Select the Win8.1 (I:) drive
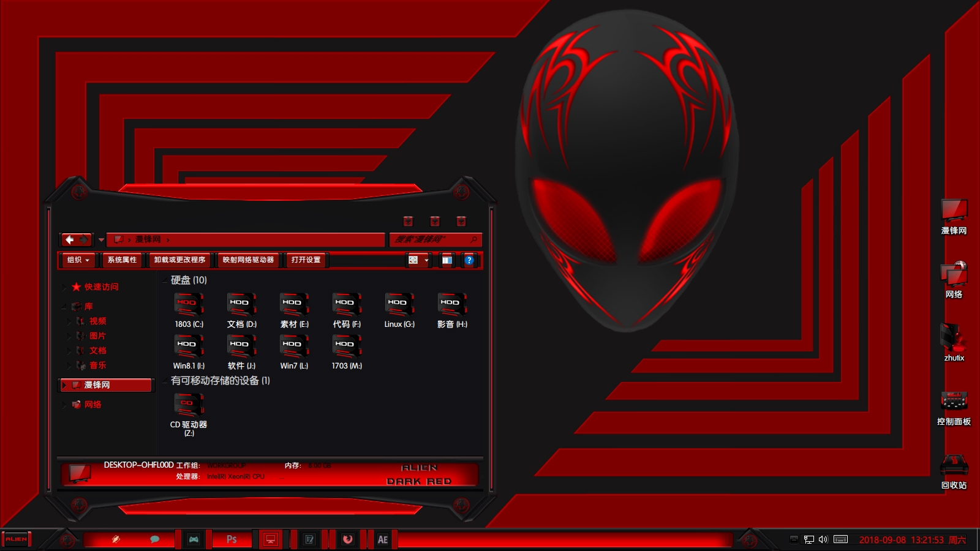Image resolution: width=980 pixels, height=551 pixels. coord(189,352)
